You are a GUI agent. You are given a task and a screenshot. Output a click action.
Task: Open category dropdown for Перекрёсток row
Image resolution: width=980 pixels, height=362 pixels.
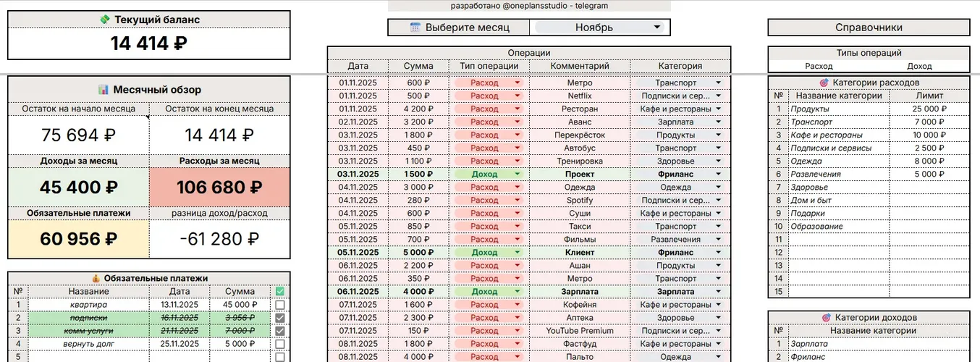click(718, 135)
